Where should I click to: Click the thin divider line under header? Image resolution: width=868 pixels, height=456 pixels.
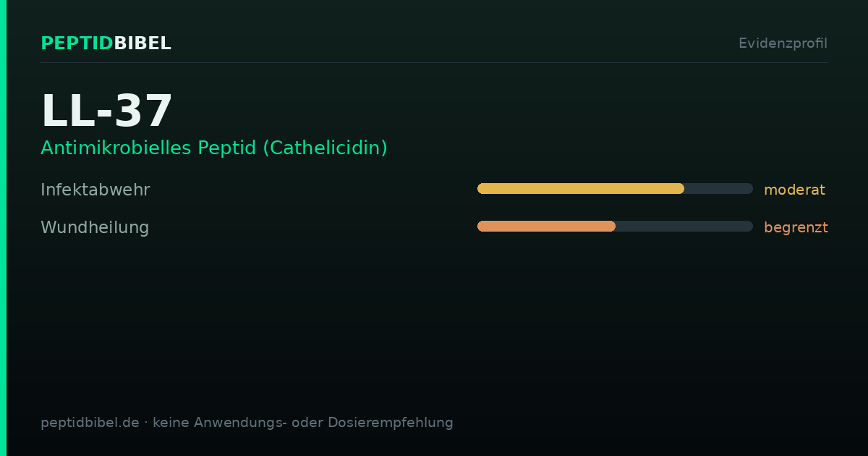pos(434,62)
